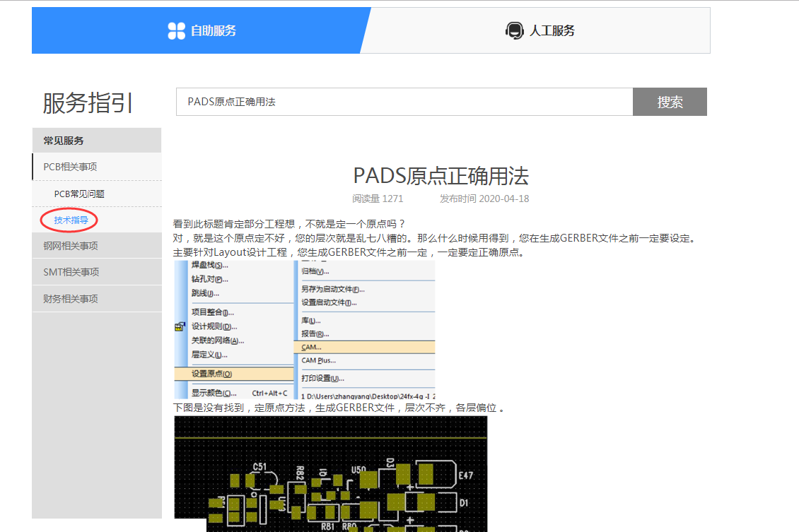Open the 技术指导 sidebar link
The height and width of the screenshot is (532, 799).
(71, 220)
